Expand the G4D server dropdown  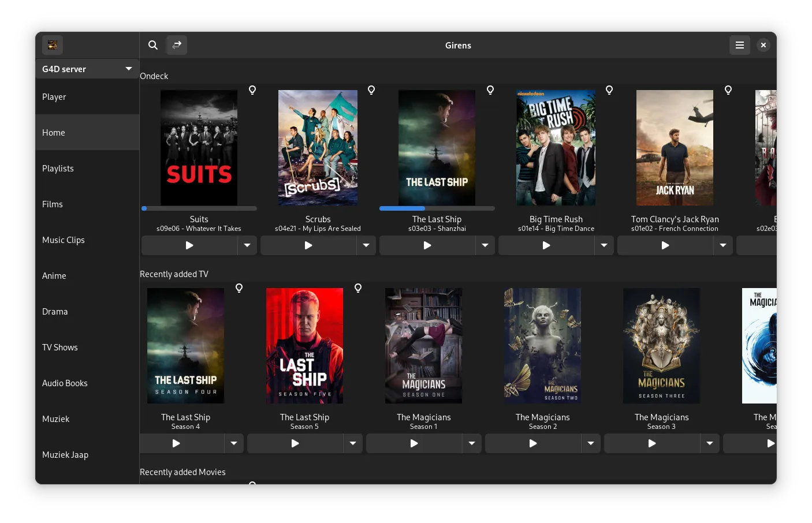pyautogui.click(x=87, y=69)
